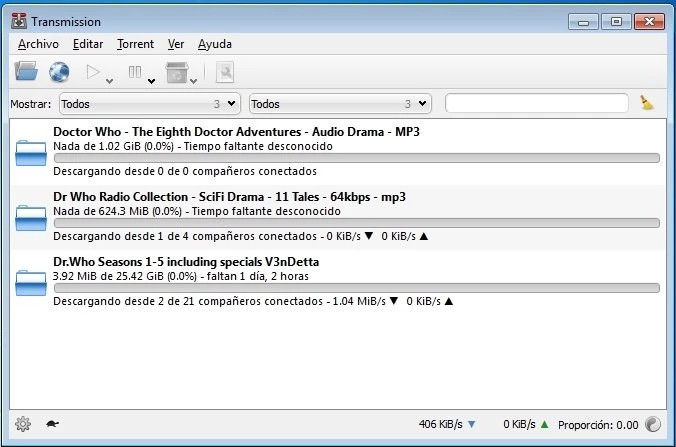Open the Archivo menu
Image resolution: width=676 pixels, height=447 pixels.
38,44
